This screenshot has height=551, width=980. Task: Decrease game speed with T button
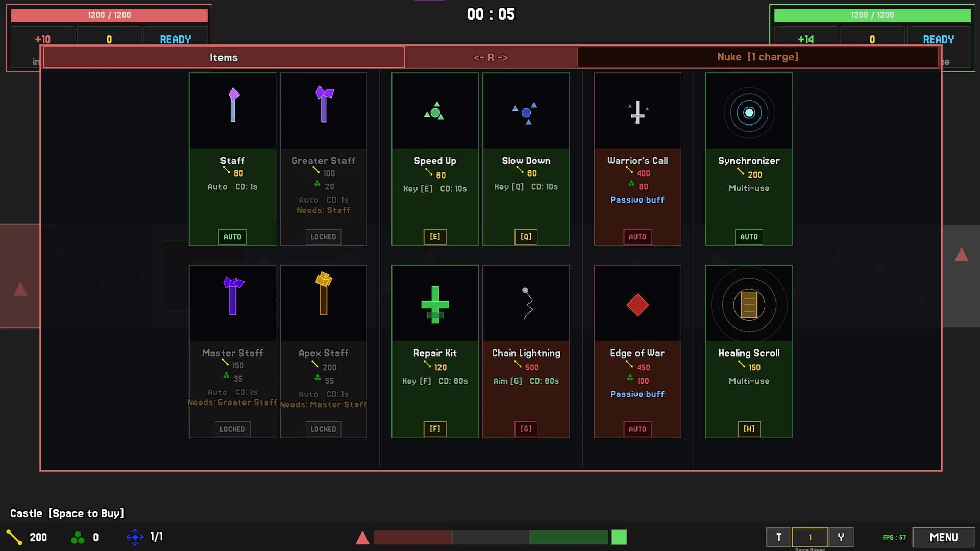click(779, 537)
